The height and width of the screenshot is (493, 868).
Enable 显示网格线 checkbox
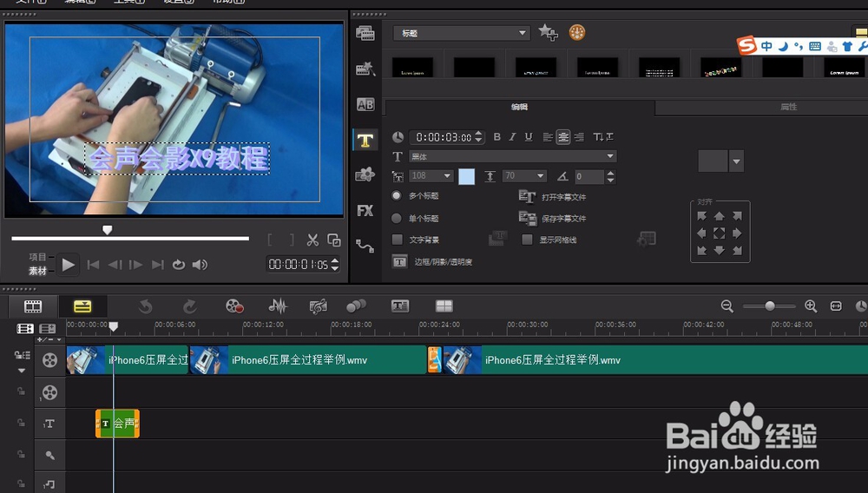point(527,239)
